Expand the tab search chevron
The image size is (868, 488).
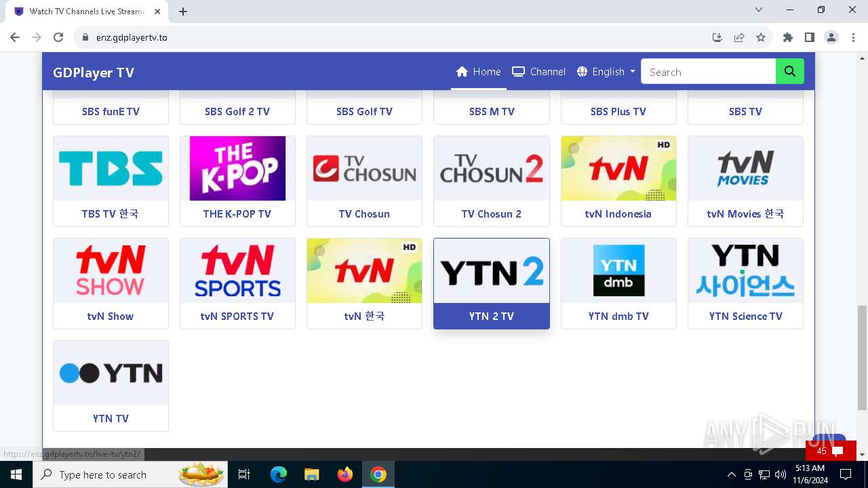click(759, 9)
